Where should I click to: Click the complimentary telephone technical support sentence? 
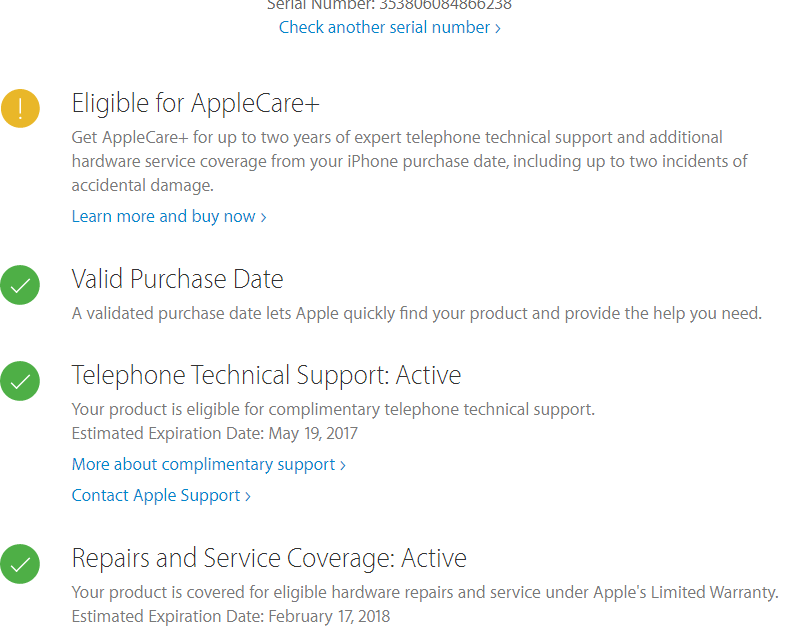click(x=333, y=409)
